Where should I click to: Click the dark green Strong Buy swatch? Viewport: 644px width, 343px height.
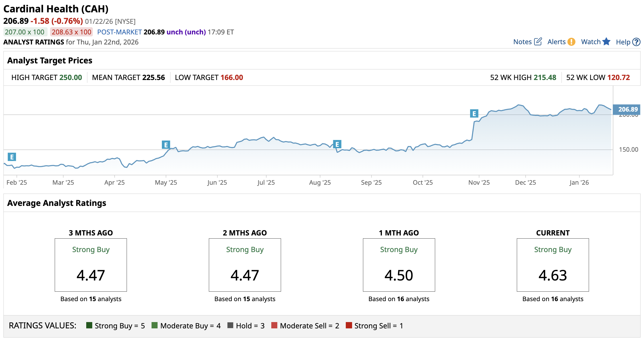(89, 325)
